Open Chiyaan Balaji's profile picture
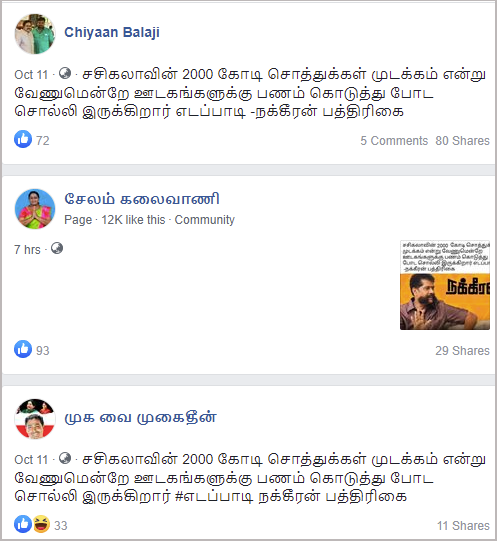The height and width of the screenshot is (541, 497). point(35,34)
